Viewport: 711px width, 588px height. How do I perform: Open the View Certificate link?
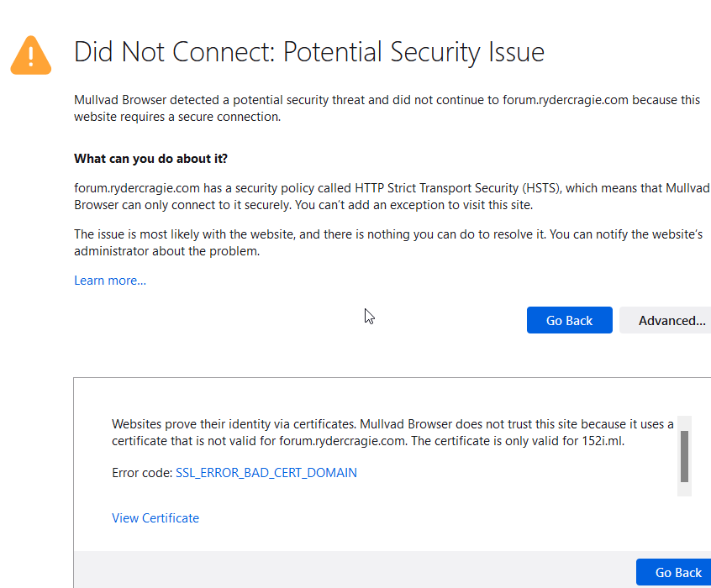(155, 518)
